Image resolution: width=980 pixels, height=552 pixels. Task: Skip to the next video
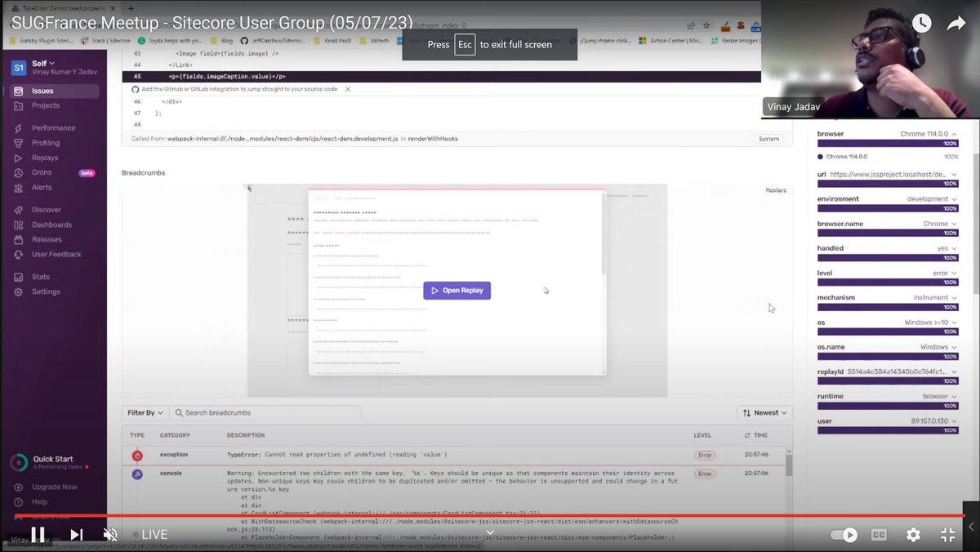(76, 535)
